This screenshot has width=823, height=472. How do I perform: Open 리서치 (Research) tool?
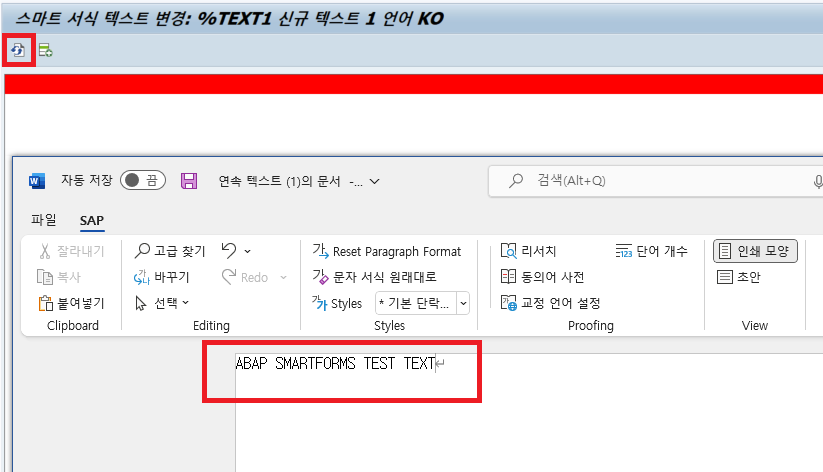point(529,251)
